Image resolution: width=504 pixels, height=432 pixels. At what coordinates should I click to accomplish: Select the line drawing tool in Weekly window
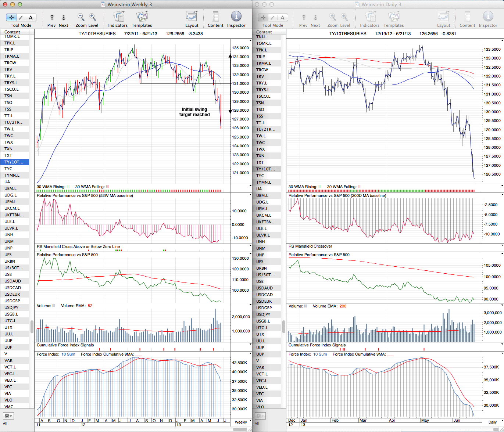click(21, 17)
